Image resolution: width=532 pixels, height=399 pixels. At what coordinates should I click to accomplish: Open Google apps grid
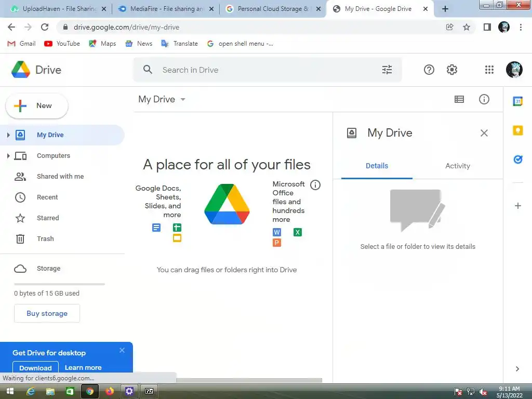tap(489, 70)
